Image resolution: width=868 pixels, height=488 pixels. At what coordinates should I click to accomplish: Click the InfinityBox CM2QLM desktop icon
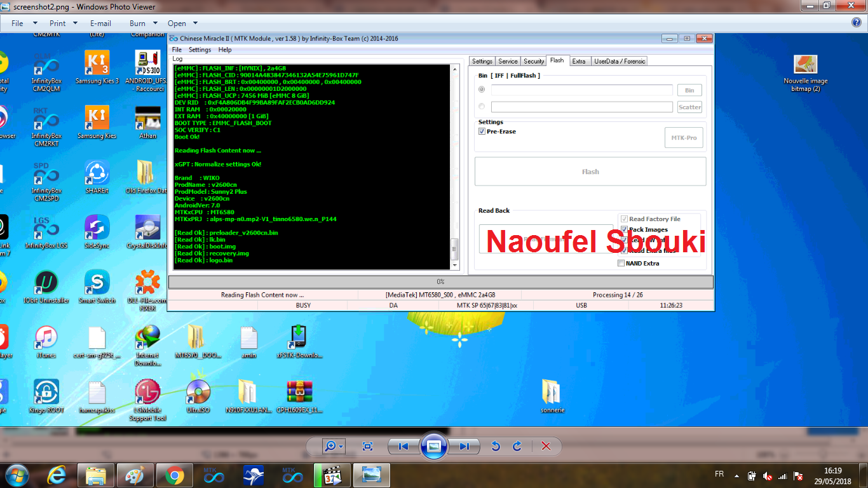pyautogui.click(x=46, y=72)
